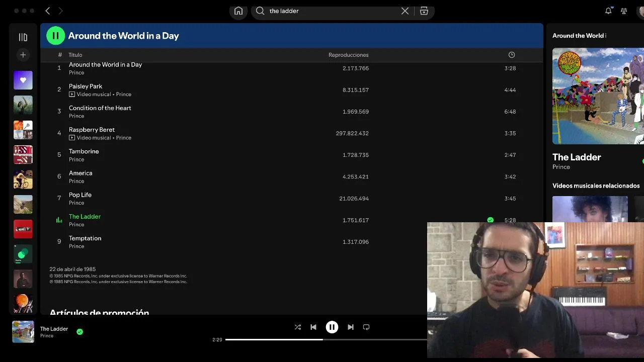Screen dimensions: 644x362
Task: Open The Ladder title in player bar
Action: click(x=54, y=329)
